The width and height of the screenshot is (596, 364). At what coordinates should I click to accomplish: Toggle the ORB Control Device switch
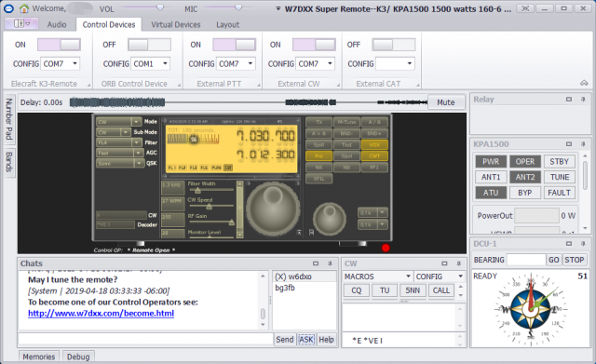pos(149,45)
